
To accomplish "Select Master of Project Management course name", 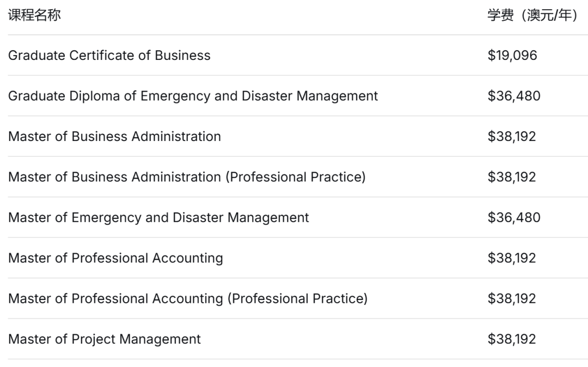I will [105, 339].
